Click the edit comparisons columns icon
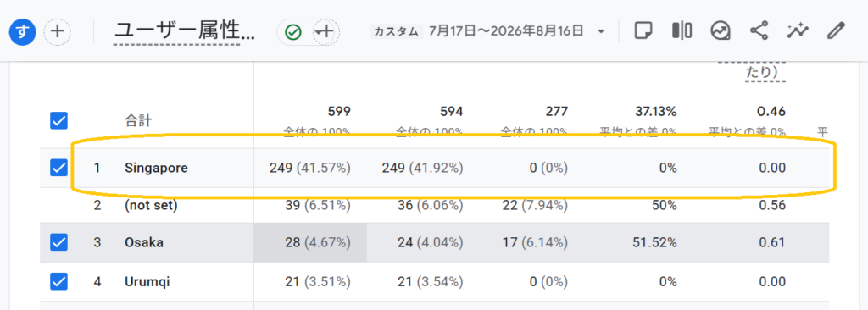Image resolution: width=868 pixels, height=310 pixels. click(682, 30)
